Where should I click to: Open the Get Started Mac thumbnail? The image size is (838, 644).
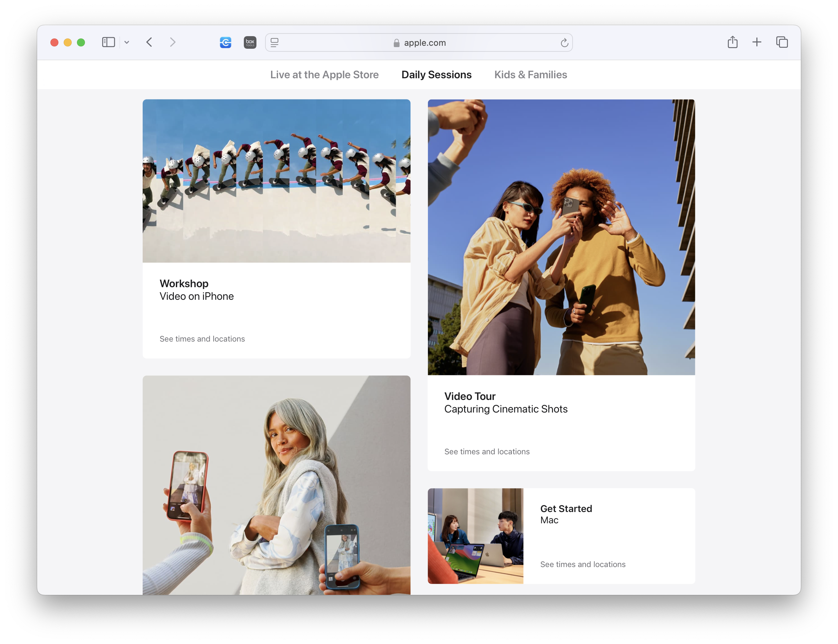tap(476, 536)
